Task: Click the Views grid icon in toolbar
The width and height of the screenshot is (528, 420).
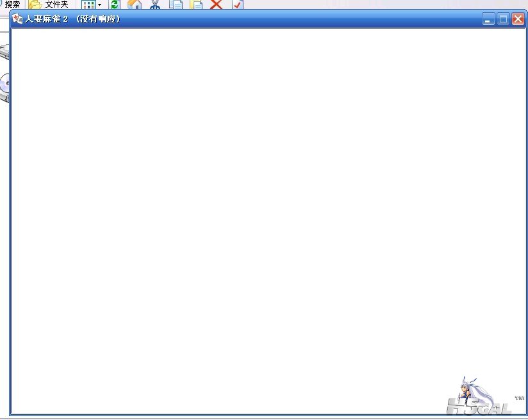Action: 88,4
